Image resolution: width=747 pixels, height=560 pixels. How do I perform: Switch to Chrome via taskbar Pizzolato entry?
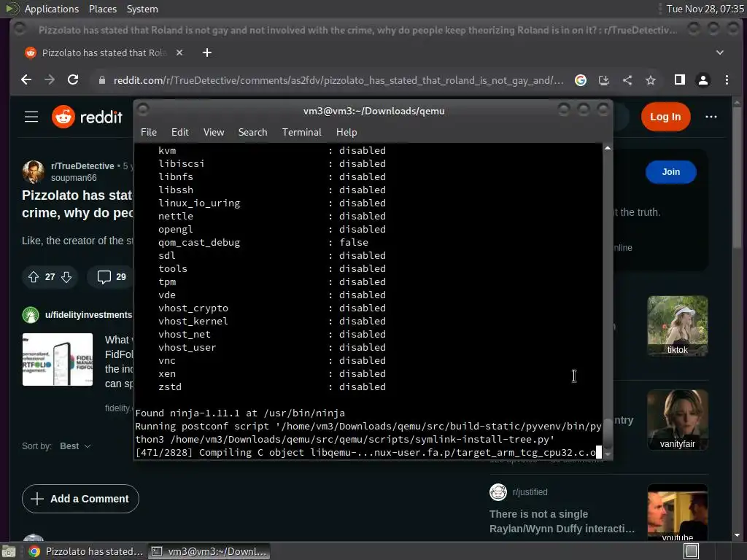(x=86, y=551)
